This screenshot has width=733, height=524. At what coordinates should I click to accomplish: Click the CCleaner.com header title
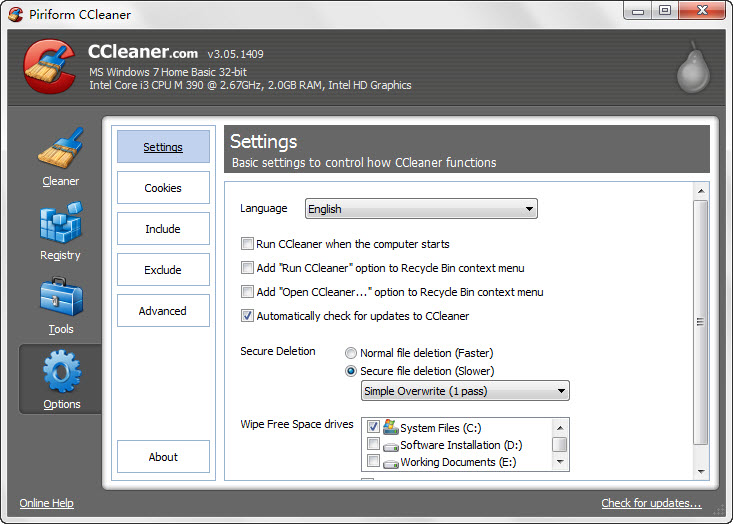143,52
